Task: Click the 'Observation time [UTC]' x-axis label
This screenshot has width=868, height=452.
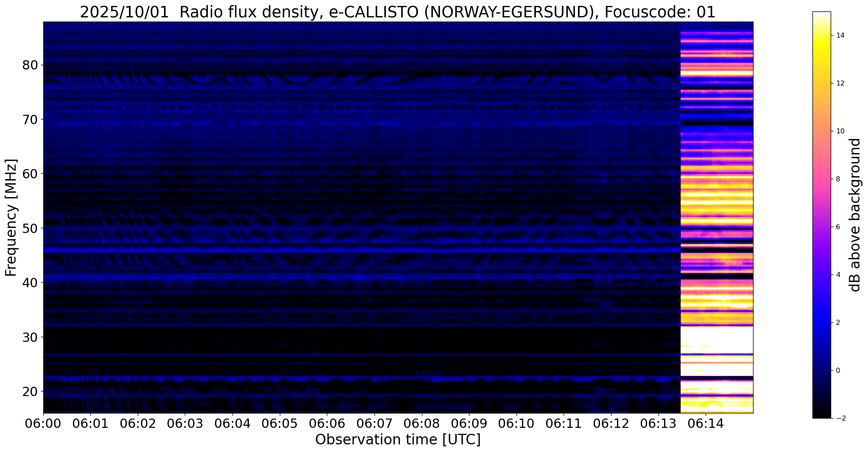Action: tap(398, 440)
